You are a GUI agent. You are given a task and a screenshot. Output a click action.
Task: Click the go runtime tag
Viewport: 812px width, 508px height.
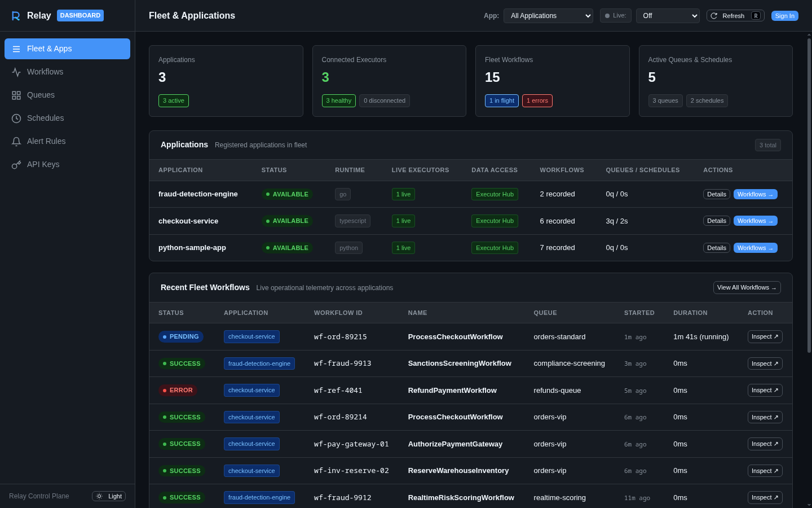click(343, 194)
